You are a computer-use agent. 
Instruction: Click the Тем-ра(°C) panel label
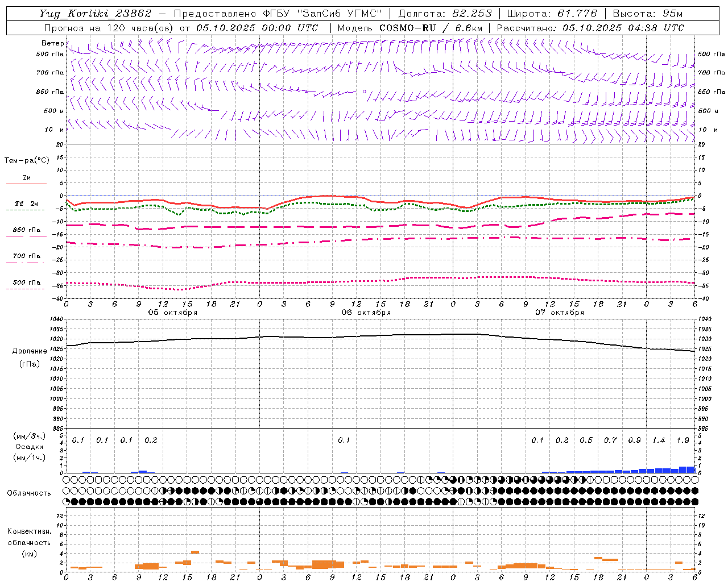[x=27, y=160]
